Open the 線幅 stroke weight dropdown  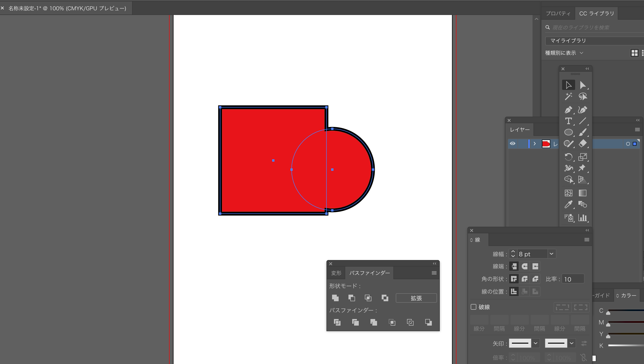point(551,254)
